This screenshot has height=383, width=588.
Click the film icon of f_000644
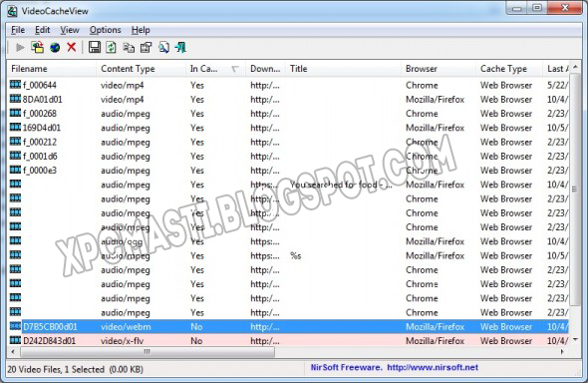[x=15, y=85]
